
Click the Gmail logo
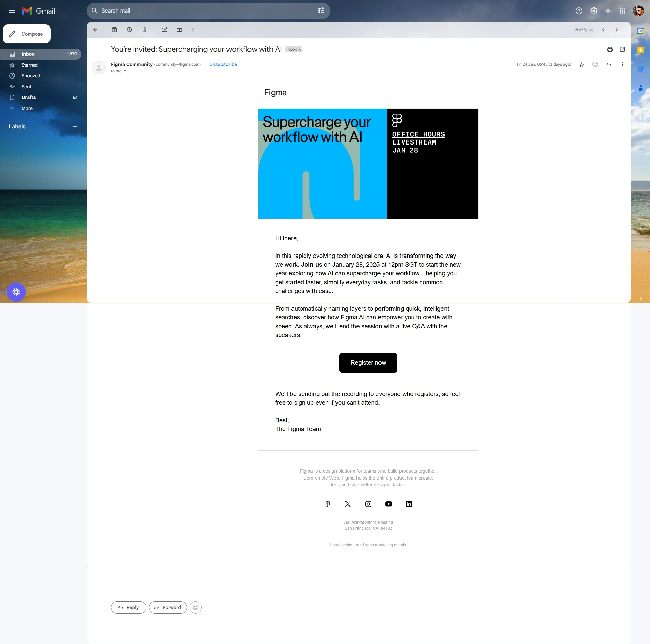point(39,11)
